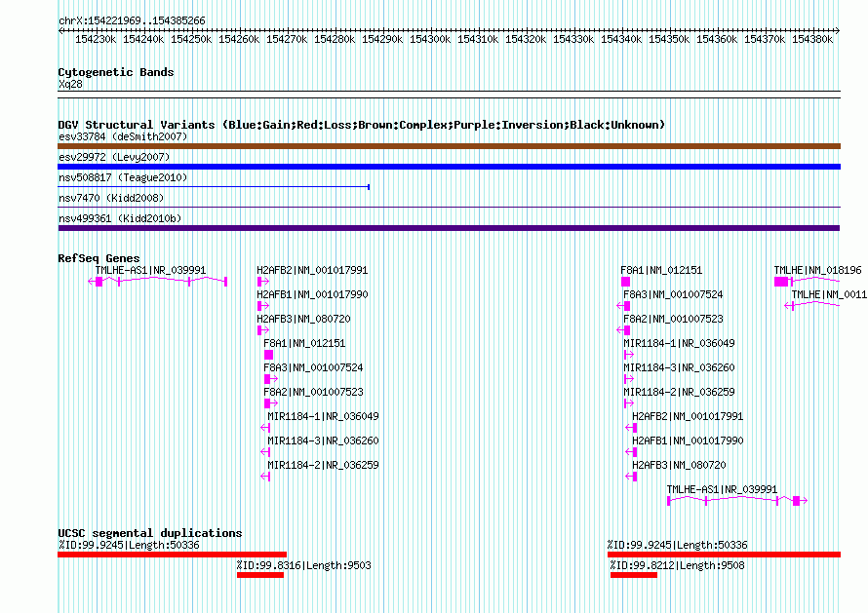Screen dimensions: 868x613
Task: Select the red bar under %ID:99.8316|Length:9503
Action: coord(260,575)
